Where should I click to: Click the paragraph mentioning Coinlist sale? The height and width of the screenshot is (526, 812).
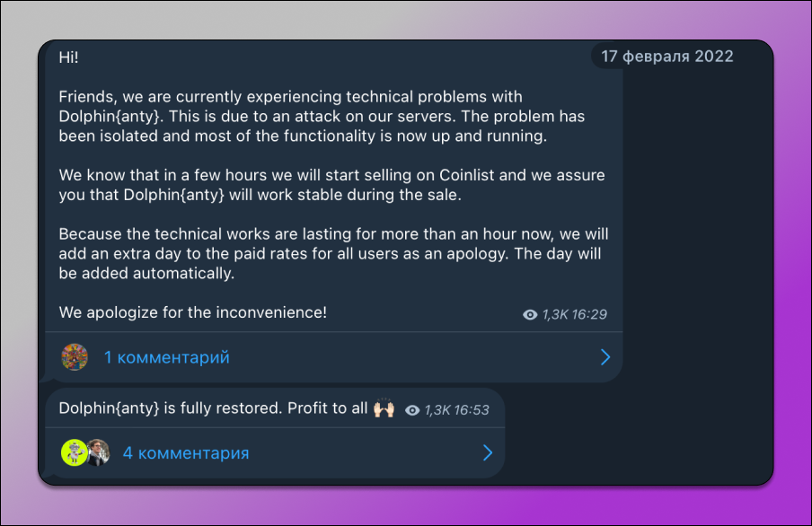pos(331,185)
